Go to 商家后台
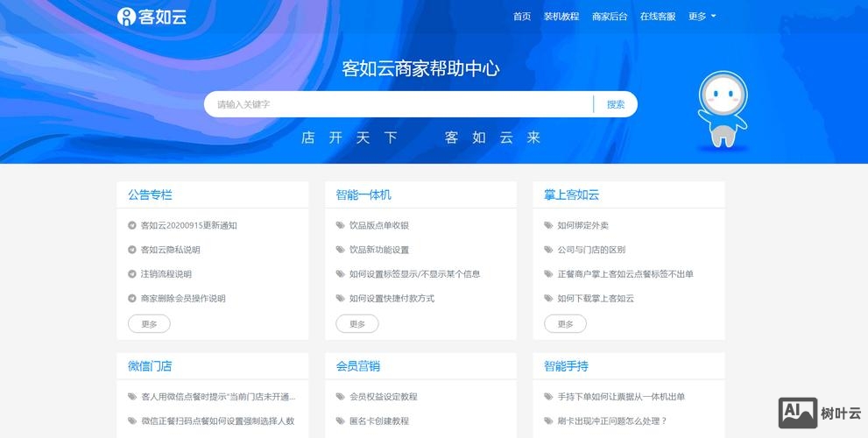The image size is (868, 438). coord(610,17)
